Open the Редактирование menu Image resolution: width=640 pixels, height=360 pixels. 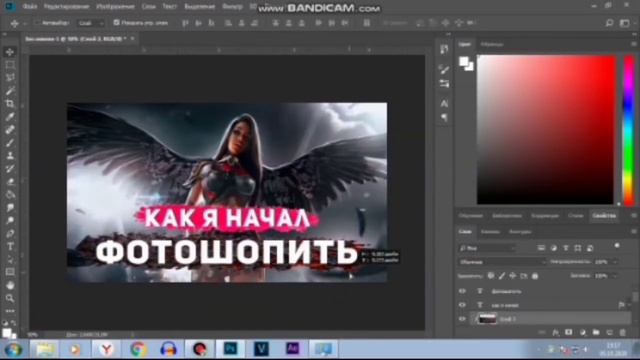tap(67, 7)
